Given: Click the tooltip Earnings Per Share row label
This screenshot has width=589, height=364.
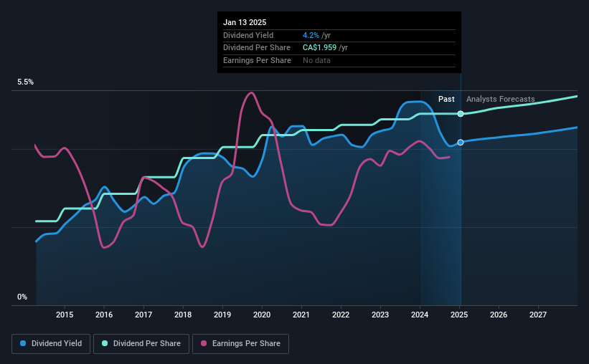Looking at the screenshot, I should click(257, 60).
